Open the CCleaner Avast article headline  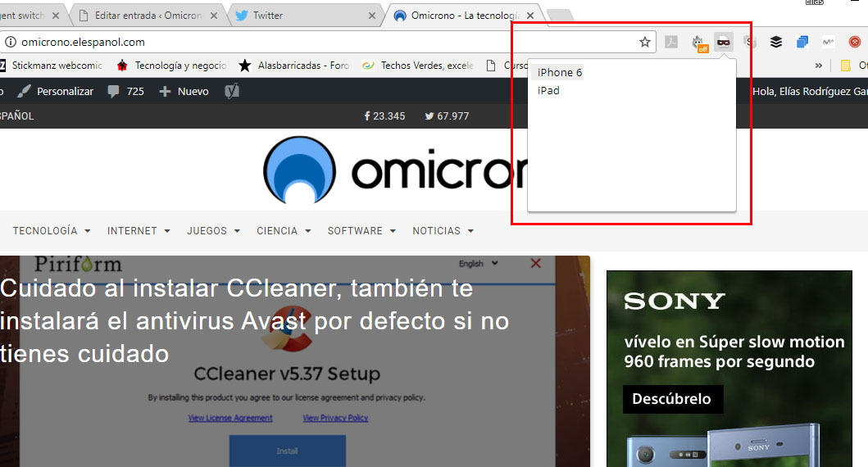coord(254,321)
